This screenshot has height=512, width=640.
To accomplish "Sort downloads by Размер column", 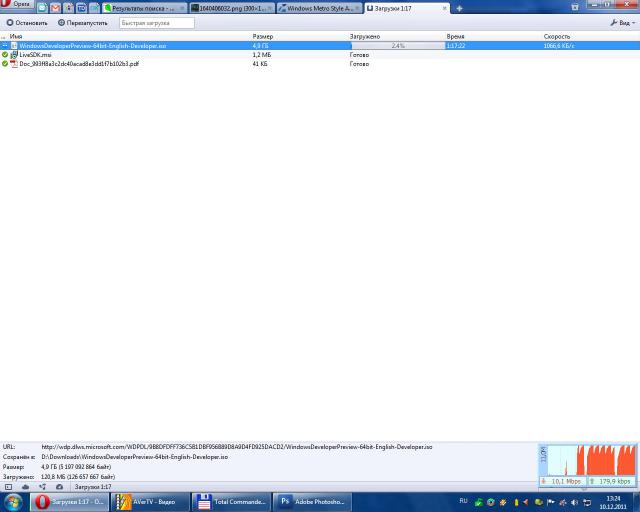I will tap(262, 36).
